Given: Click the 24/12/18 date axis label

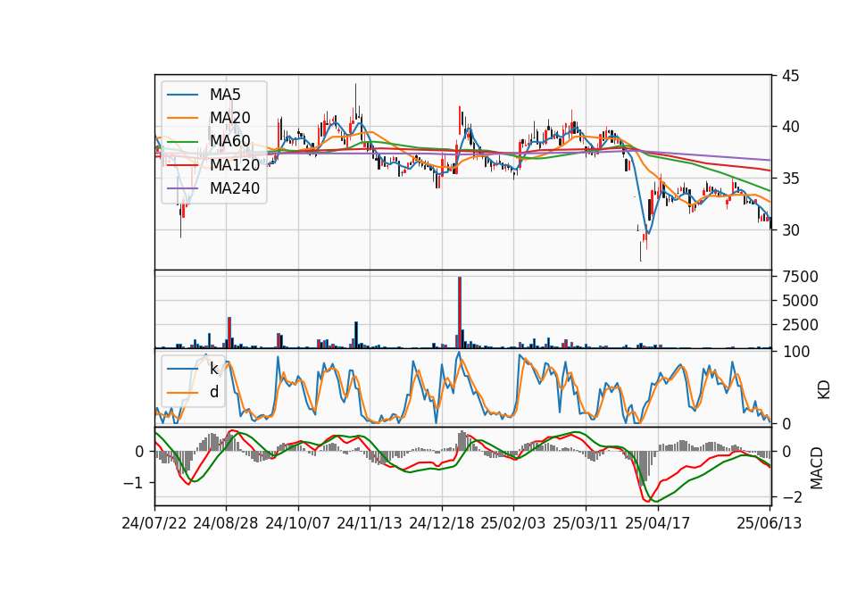Looking at the screenshot, I should (x=442, y=523).
